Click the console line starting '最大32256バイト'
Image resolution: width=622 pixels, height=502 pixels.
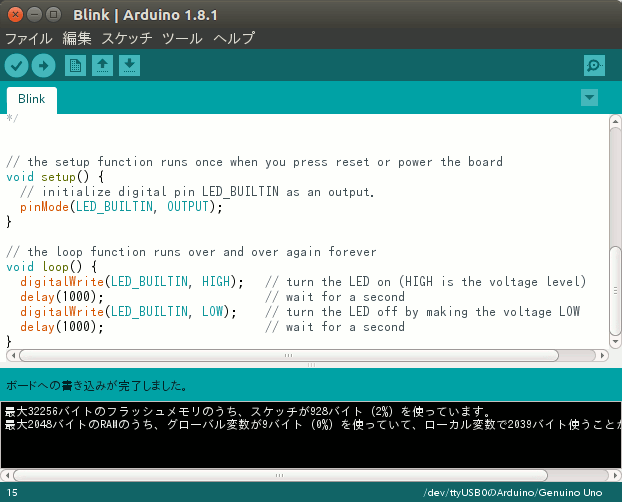pos(248,411)
